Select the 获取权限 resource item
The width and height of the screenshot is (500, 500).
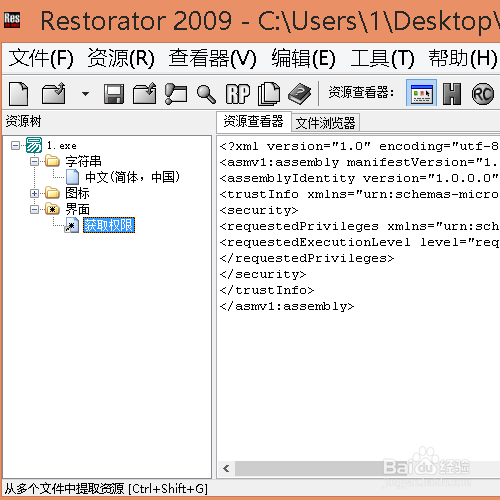coord(109,225)
